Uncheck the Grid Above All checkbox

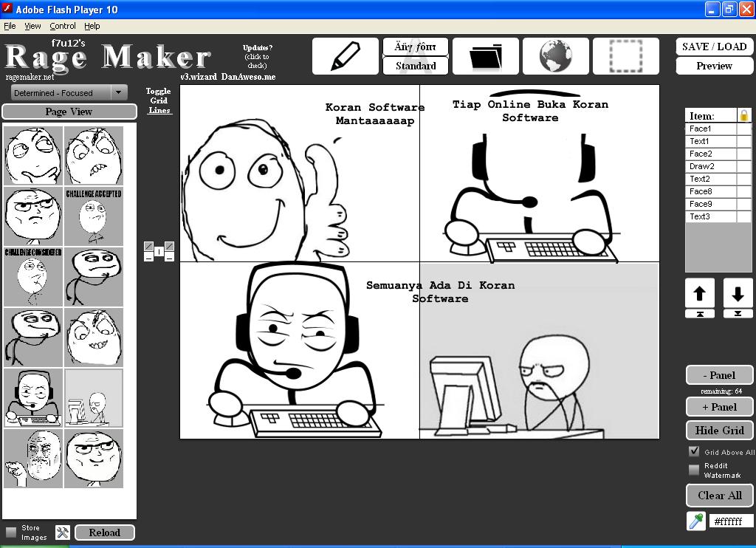click(x=694, y=451)
